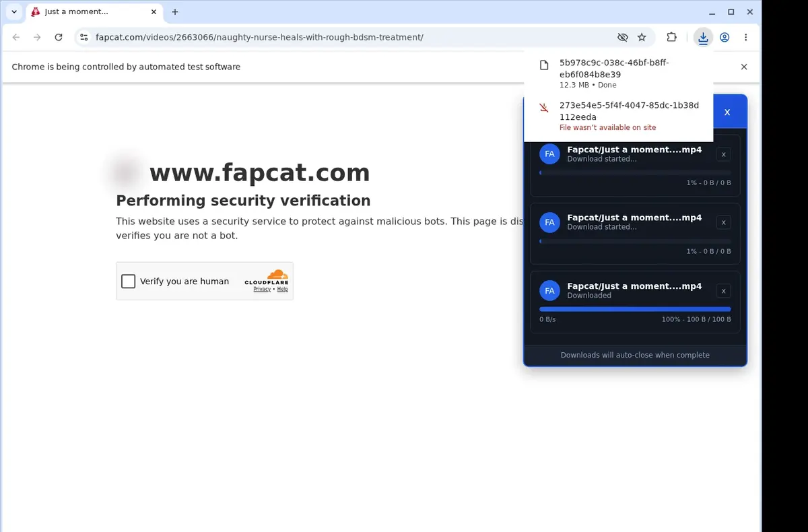Click the Cloudflare logo

(x=267, y=277)
